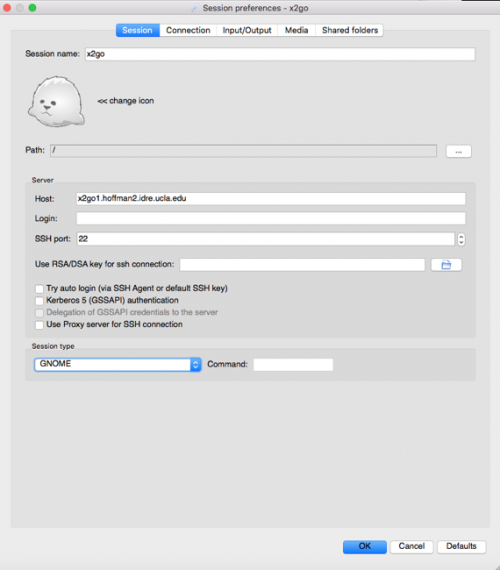Screen dimensions: 500x570
Task: Go to the Shared folders tab
Action: (x=349, y=30)
